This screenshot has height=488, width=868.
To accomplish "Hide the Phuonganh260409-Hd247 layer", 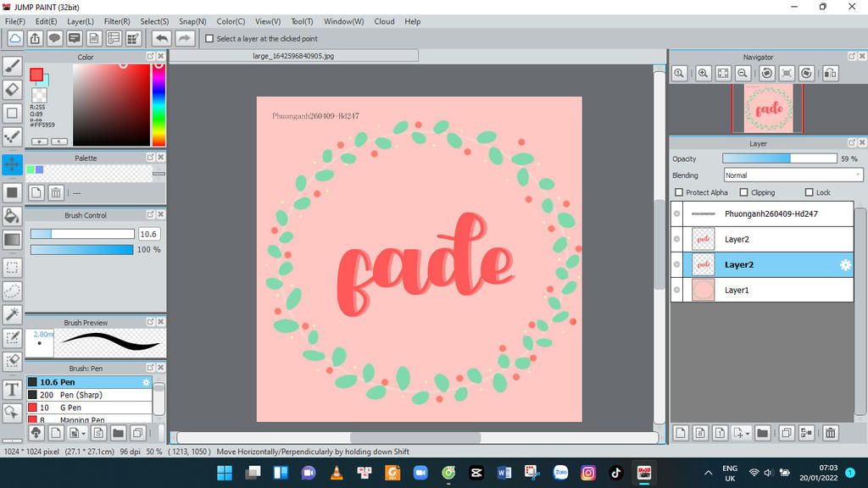I will tap(676, 213).
